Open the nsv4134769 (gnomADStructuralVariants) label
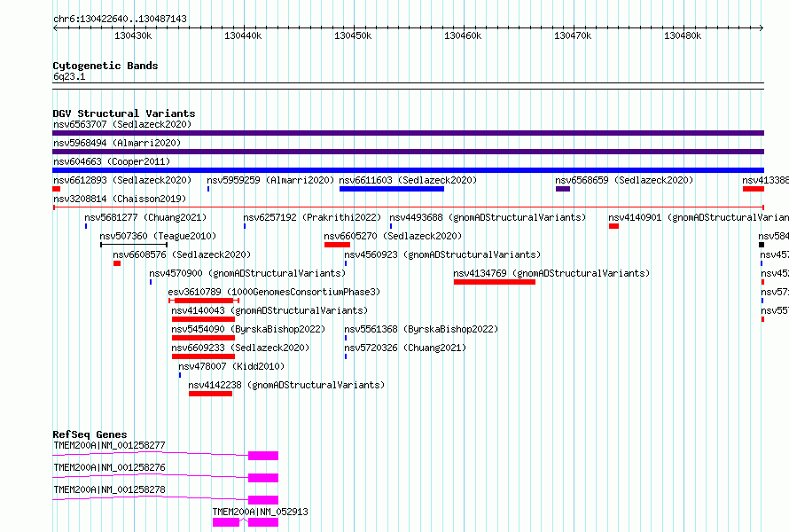This screenshot has width=789, height=532. [x=551, y=273]
